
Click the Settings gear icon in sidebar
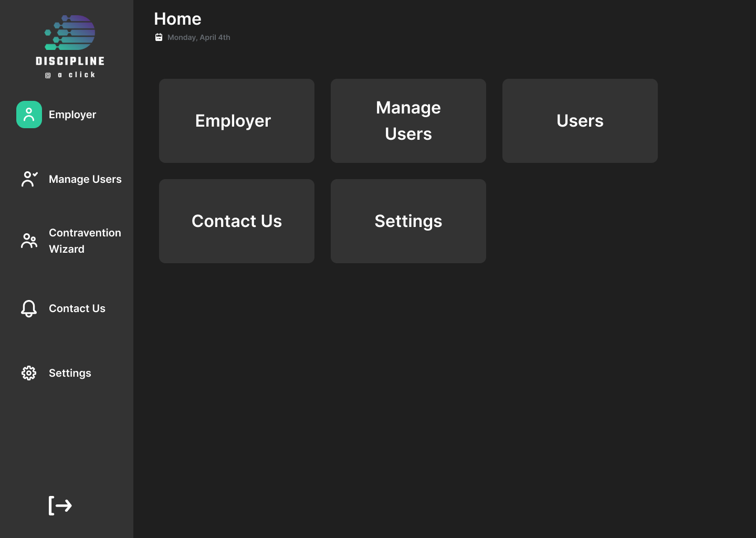click(x=29, y=373)
